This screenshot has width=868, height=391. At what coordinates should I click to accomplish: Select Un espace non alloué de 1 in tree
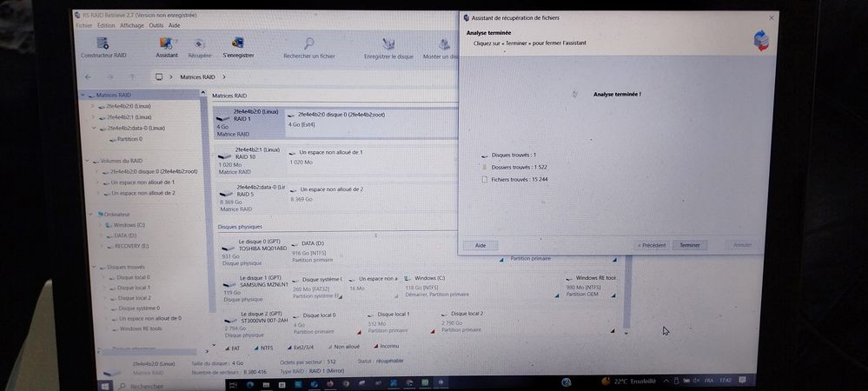[x=142, y=182]
